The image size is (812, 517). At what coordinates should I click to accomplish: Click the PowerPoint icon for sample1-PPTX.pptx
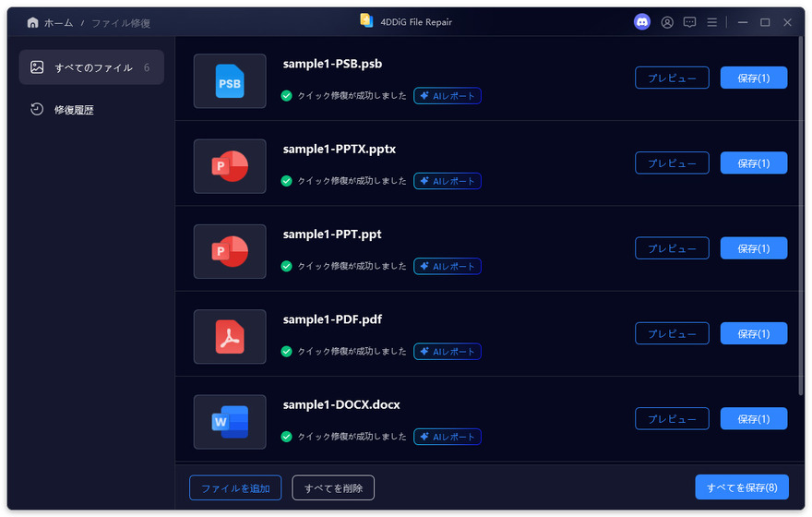point(230,166)
